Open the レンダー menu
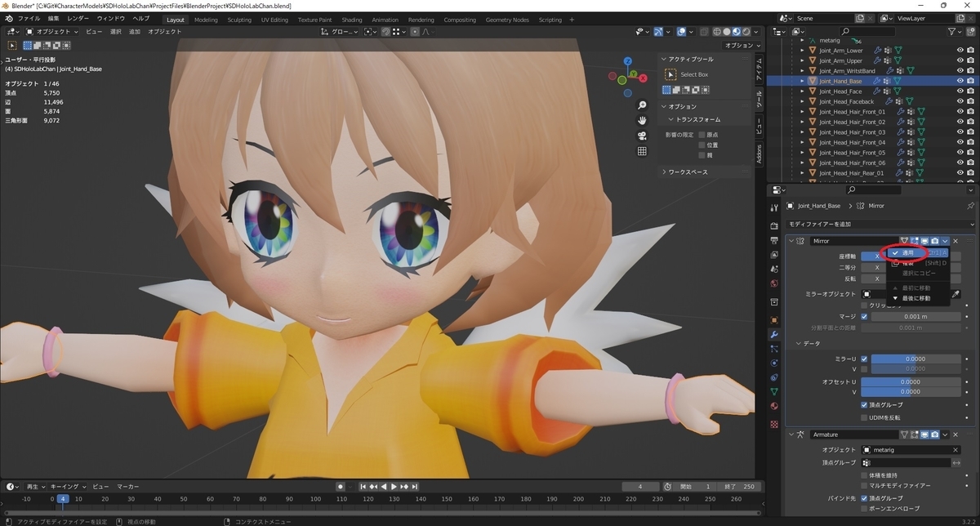Viewport: 980px width, 526px height. [x=78, y=18]
